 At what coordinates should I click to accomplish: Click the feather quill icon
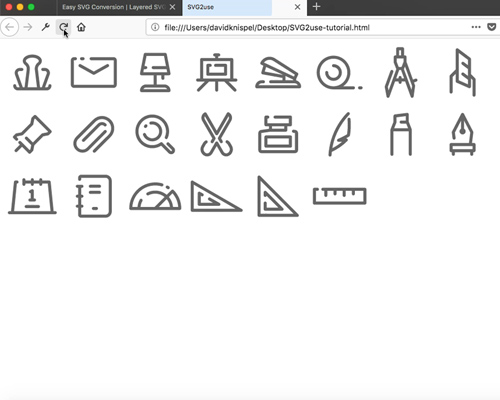[x=339, y=134]
